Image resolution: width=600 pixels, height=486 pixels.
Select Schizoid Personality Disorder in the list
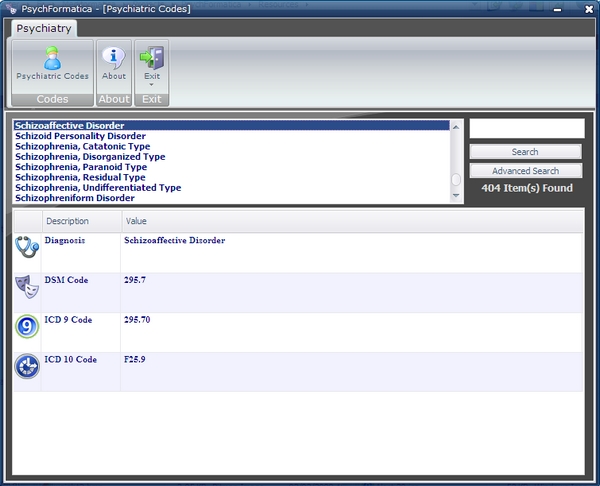click(x=80, y=136)
